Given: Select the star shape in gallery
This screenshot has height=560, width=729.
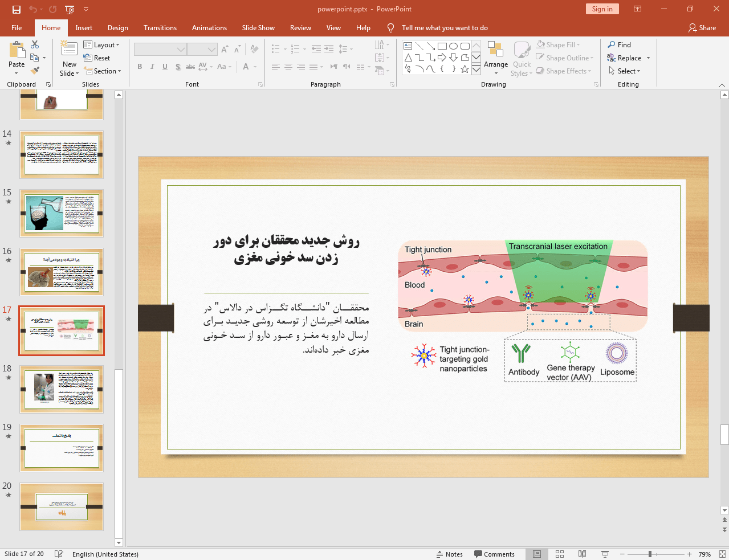Looking at the screenshot, I should point(465,69).
